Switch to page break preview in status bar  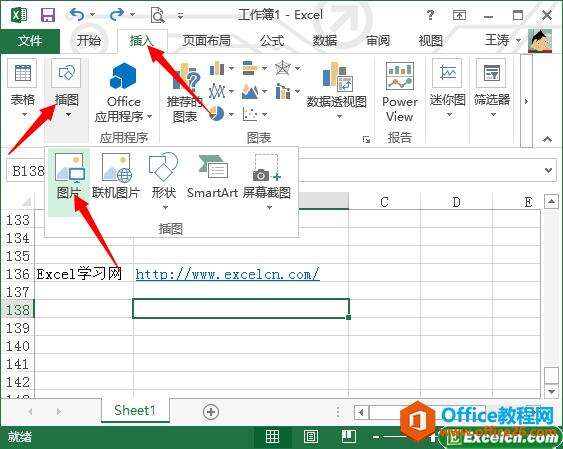click(348, 437)
